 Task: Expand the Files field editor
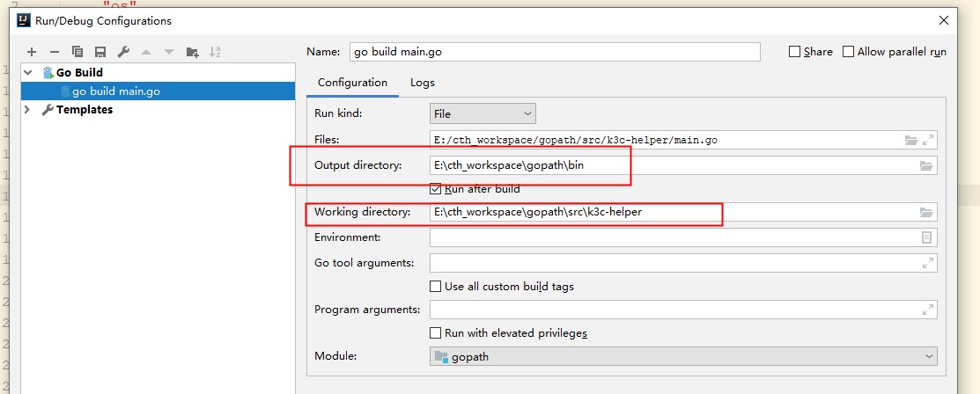coord(928,141)
